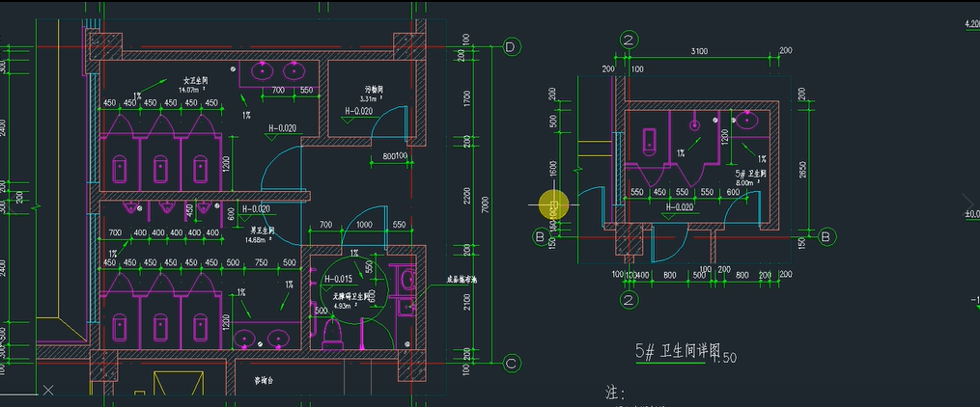This screenshot has height=407, width=980.
Task: Click the 成品拖布池 annotation text
Action: pyautogui.click(x=462, y=281)
